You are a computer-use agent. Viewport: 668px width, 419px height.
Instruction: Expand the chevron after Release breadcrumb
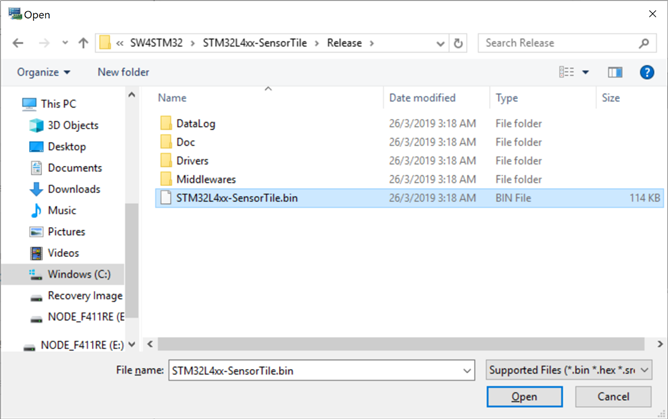(372, 43)
